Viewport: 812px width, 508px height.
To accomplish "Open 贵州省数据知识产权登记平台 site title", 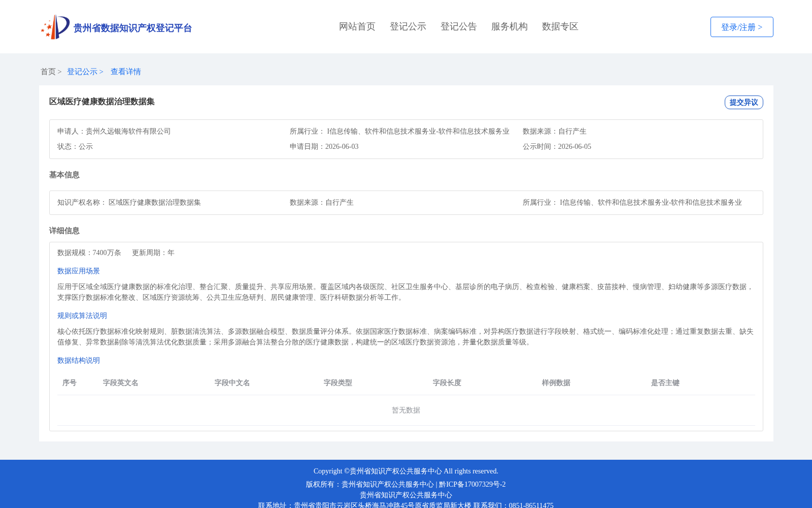I will click(132, 28).
